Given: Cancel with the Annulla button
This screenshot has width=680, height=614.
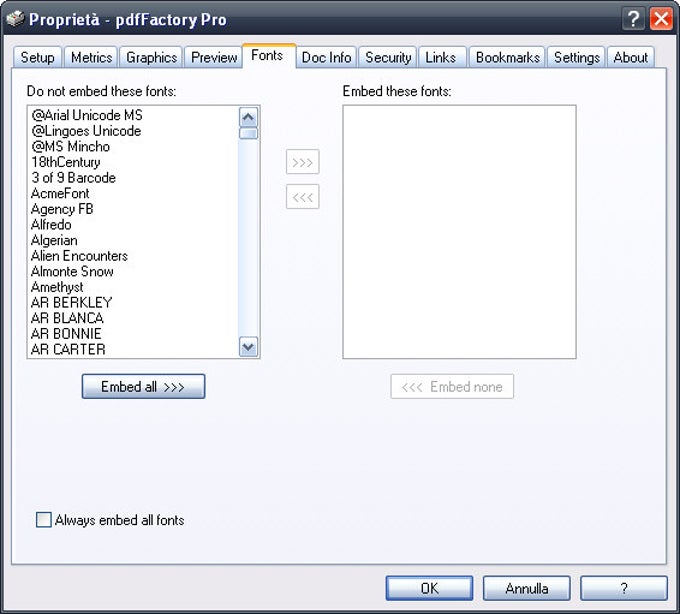Looking at the screenshot, I should pos(526,588).
